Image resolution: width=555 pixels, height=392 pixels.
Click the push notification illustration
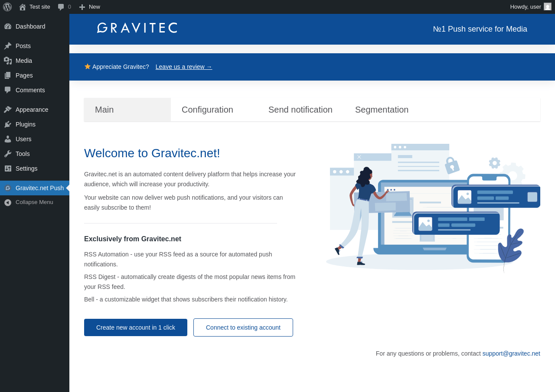point(433,208)
